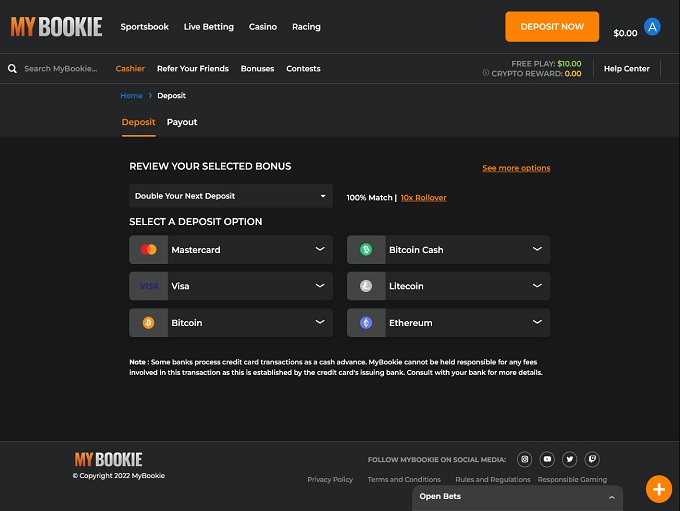The width and height of the screenshot is (680, 511).
Task: Open the Contests page
Action: coord(303,69)
